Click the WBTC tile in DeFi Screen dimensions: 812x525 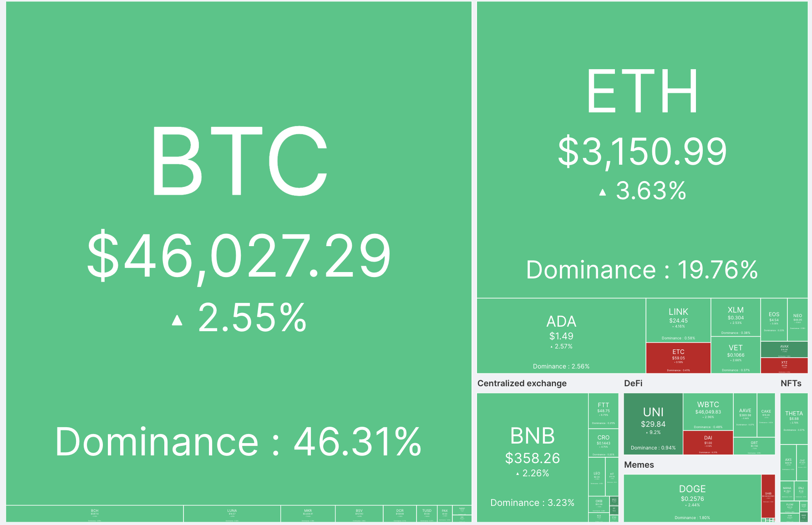click(708, 412)
